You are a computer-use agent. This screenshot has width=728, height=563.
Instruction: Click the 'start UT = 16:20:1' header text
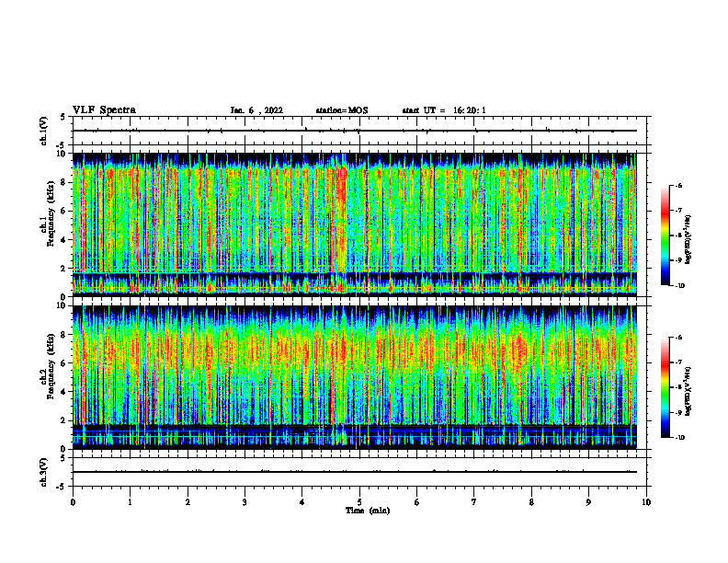(444, 110)
